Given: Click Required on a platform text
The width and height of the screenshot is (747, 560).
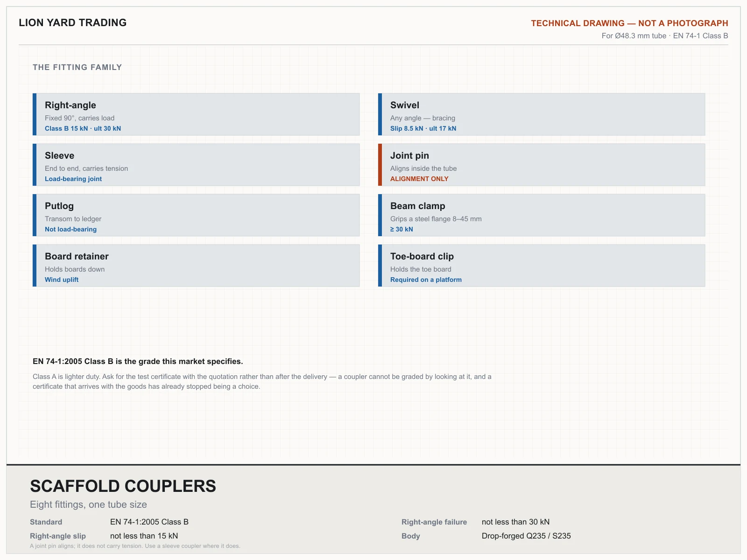Looking at the screenshot, I should point(426,280).
